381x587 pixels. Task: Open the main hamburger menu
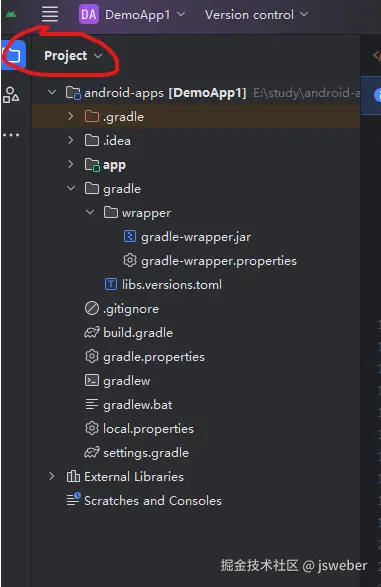pos(50,15)
